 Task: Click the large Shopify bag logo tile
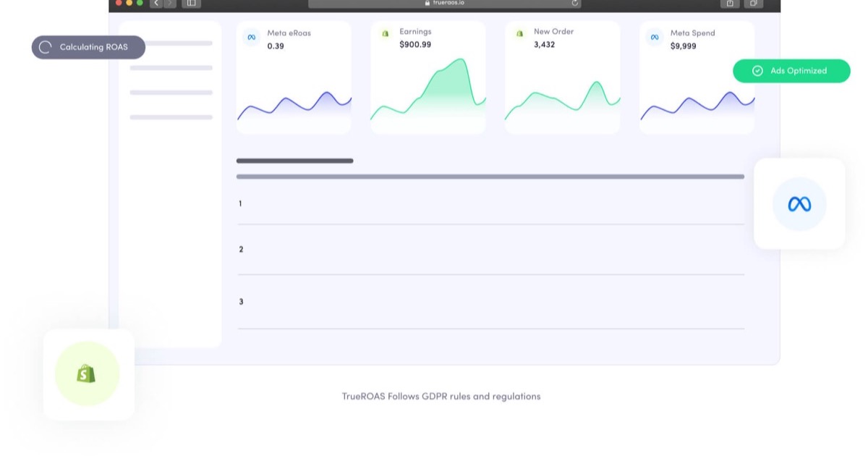pos(88,374)
